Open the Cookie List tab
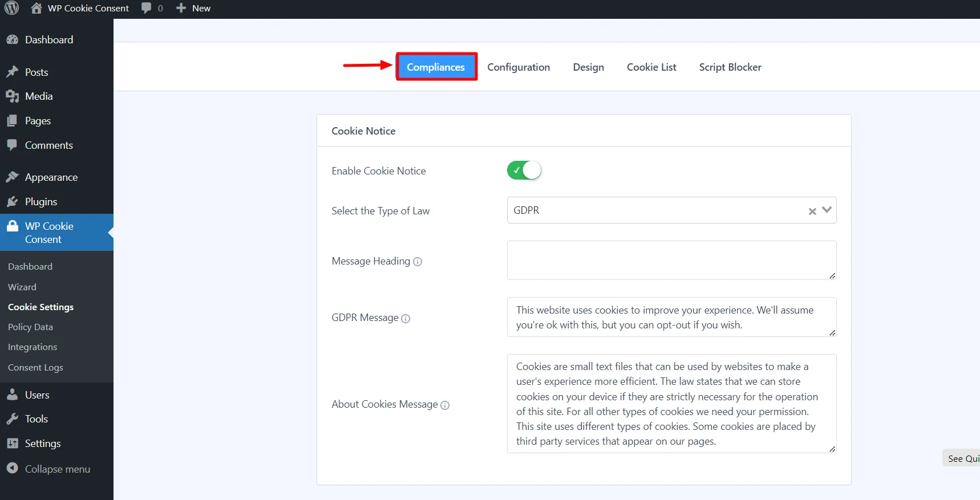Screen dimensions: 980x500 tap(651, 67)
